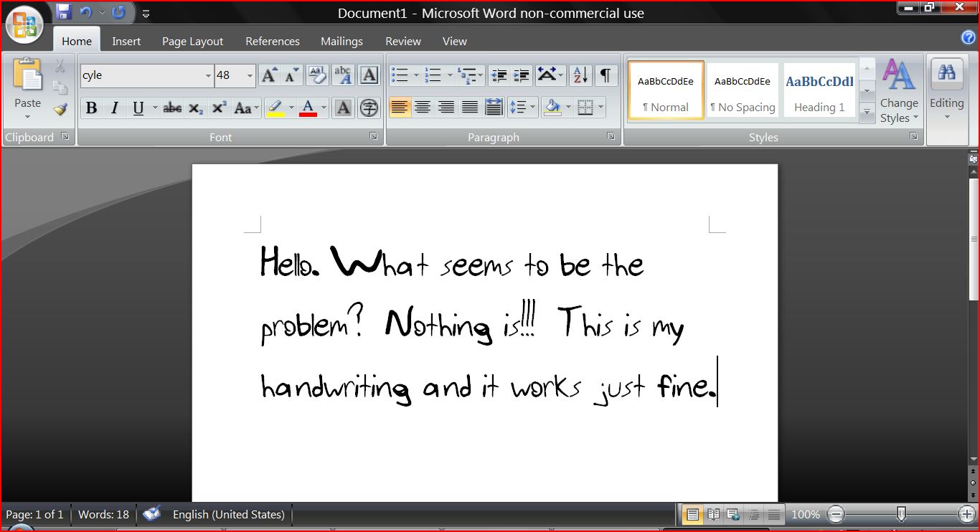Open Customize Quick Access Toolbar dropdown
Screen dimensions: 980x532
click(146, 13)
